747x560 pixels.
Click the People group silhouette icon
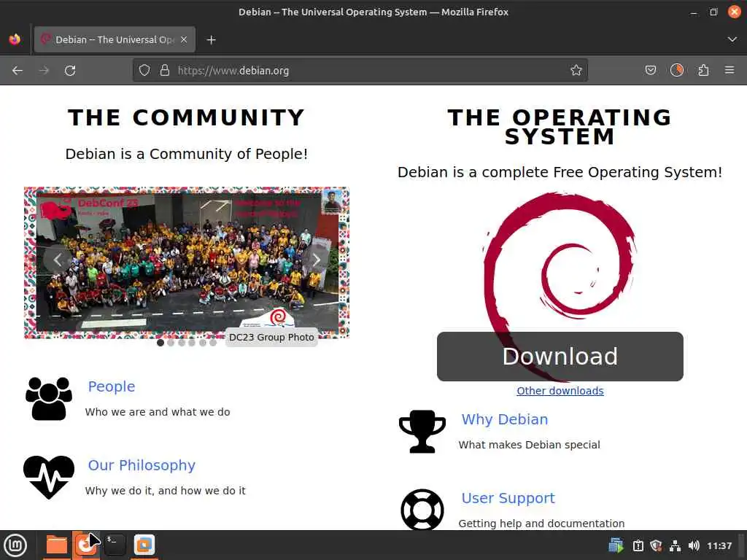49,399
